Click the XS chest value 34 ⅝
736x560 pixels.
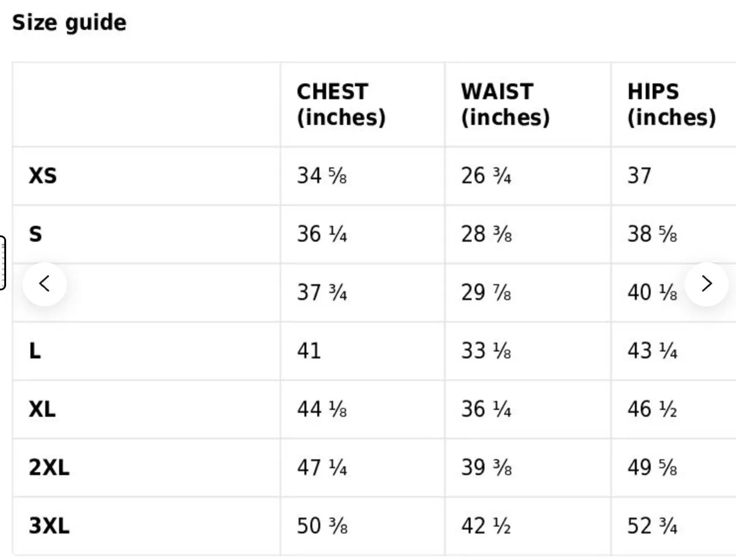pyautogui.click(x=322, y=176)
